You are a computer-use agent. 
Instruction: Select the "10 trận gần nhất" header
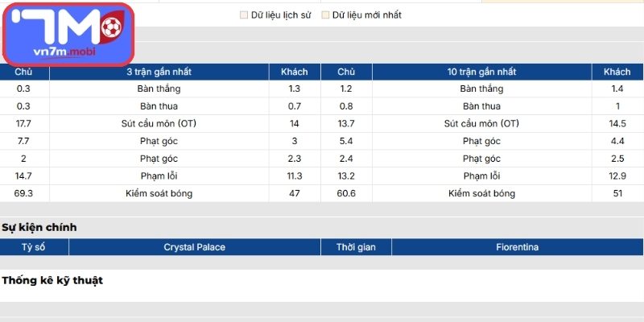(x=481, y=72)
